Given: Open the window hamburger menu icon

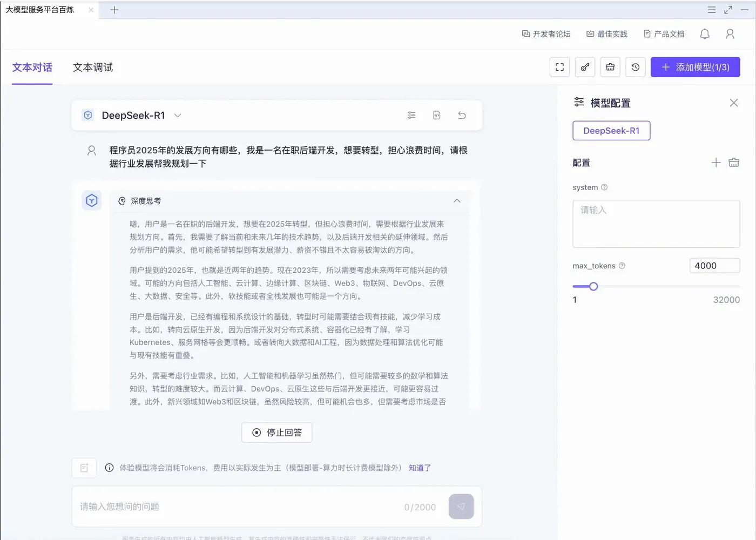Looking at the screenshot, I should (x=712, y=10).
